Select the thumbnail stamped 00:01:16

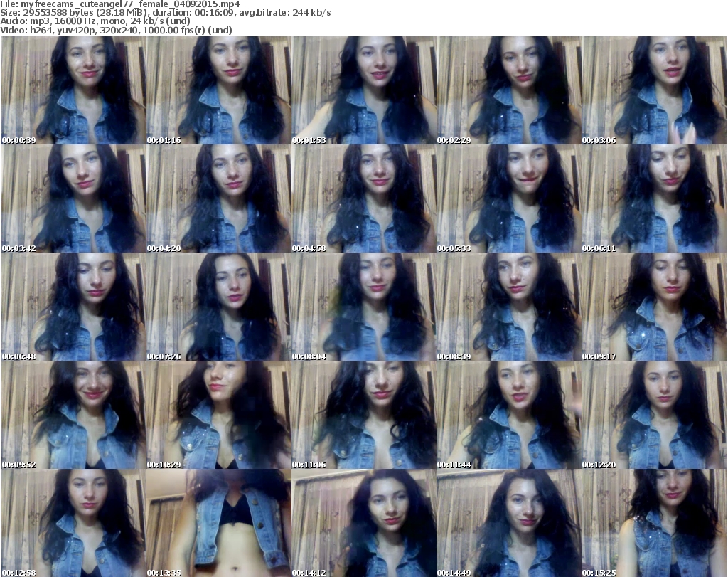219,90
